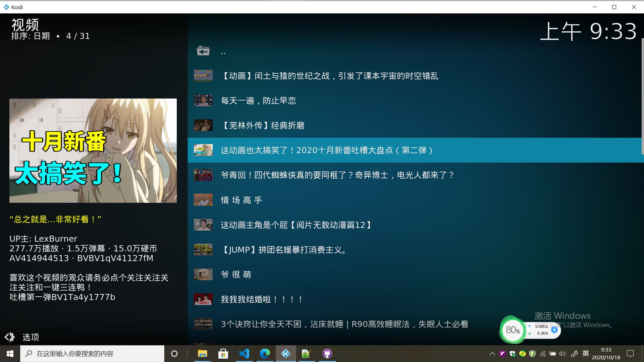Click the 排序: 日期 sort label
The image size is (644, 362).
point(31,36)
